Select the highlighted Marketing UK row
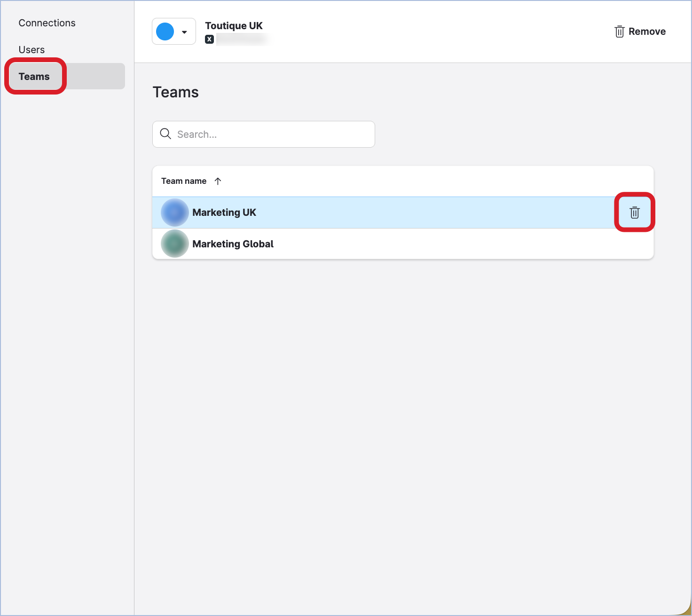 pos(329,212)
